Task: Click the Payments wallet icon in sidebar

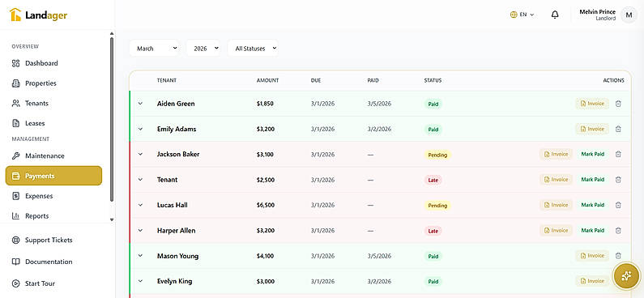Action: coord(16,176)
